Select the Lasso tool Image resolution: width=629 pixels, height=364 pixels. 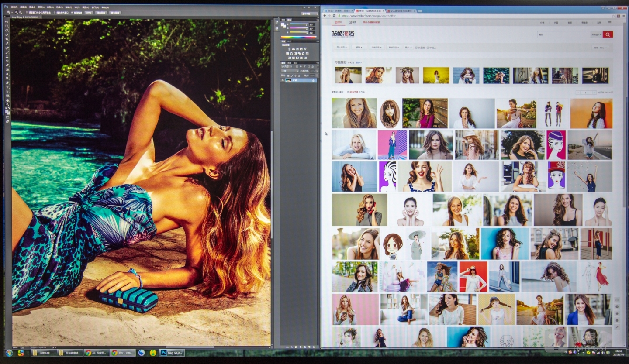point(7,30)
